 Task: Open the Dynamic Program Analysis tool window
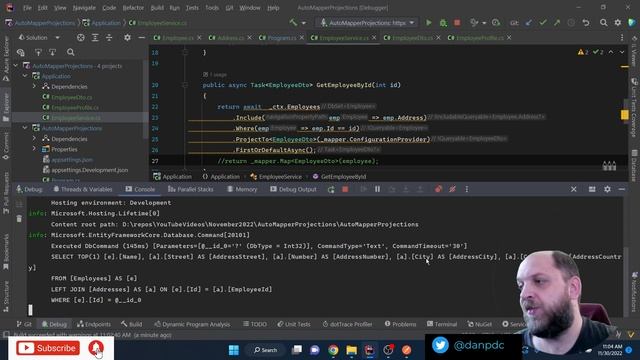192,324
